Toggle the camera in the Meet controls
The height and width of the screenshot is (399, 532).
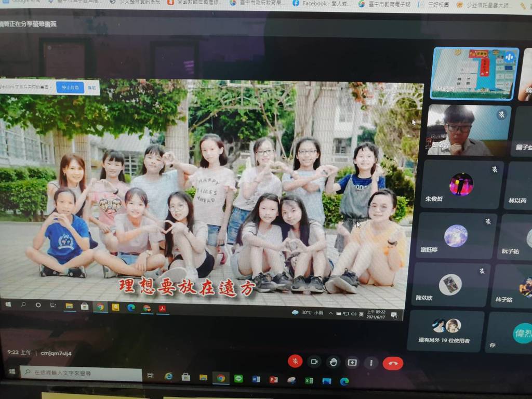(x=314, y=362)
